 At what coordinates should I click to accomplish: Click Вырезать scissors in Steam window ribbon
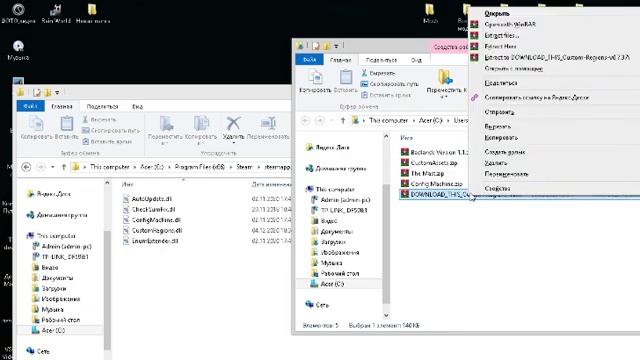point(99,120)
